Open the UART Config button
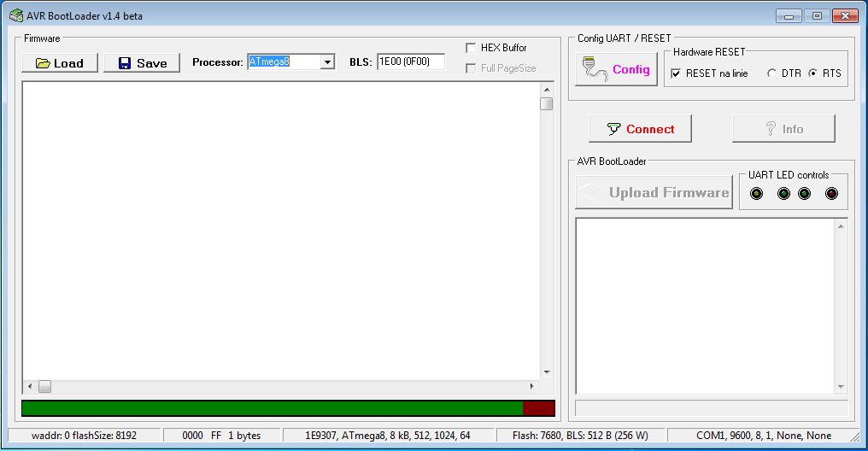The width and height of the screenshot is (868, 451). coord(616,69)
